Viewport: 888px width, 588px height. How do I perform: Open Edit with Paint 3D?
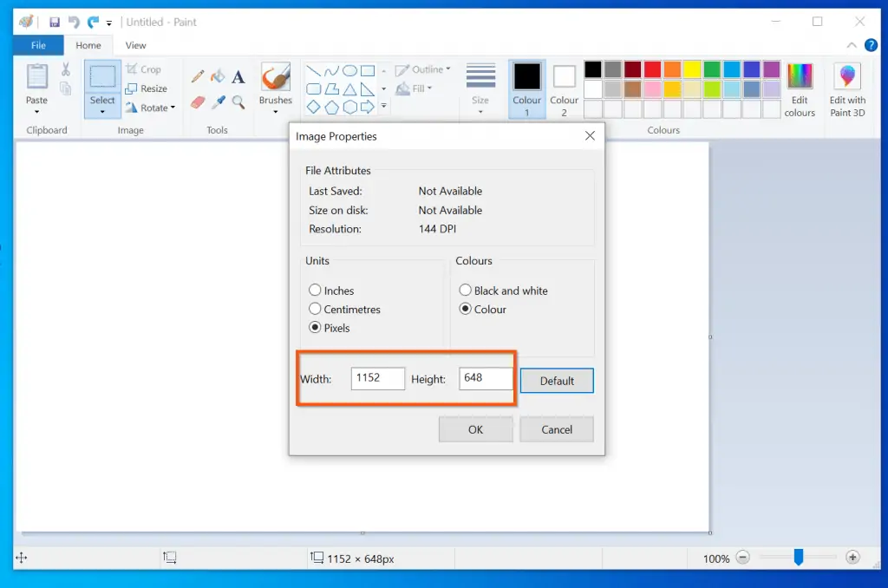847,89
